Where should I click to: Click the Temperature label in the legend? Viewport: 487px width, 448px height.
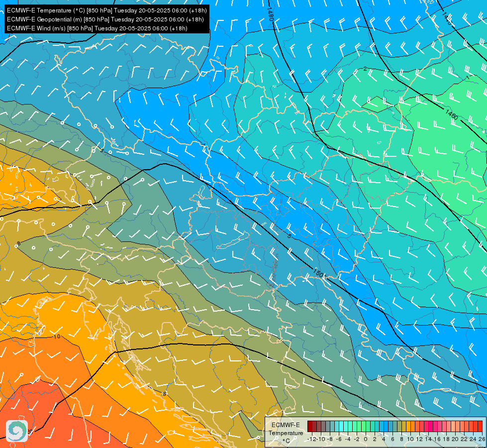point(286,433)
